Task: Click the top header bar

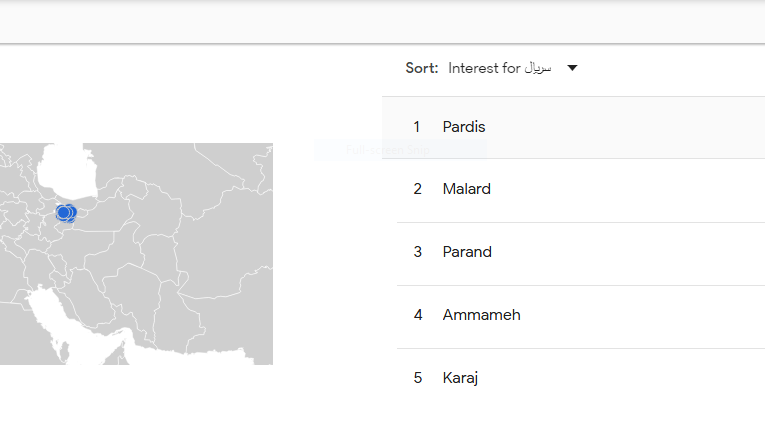Action: pyautogui.click(x=382, y=22)
